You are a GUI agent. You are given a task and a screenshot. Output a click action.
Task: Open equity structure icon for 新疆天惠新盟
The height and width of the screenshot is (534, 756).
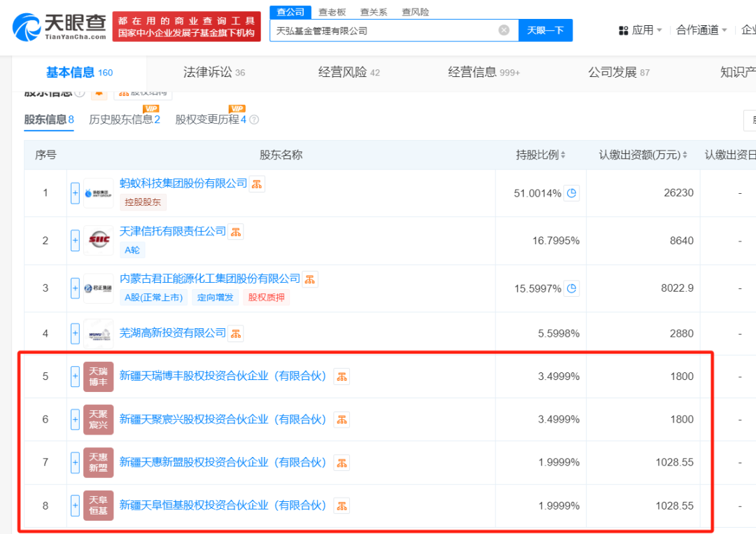click(342, 463)
